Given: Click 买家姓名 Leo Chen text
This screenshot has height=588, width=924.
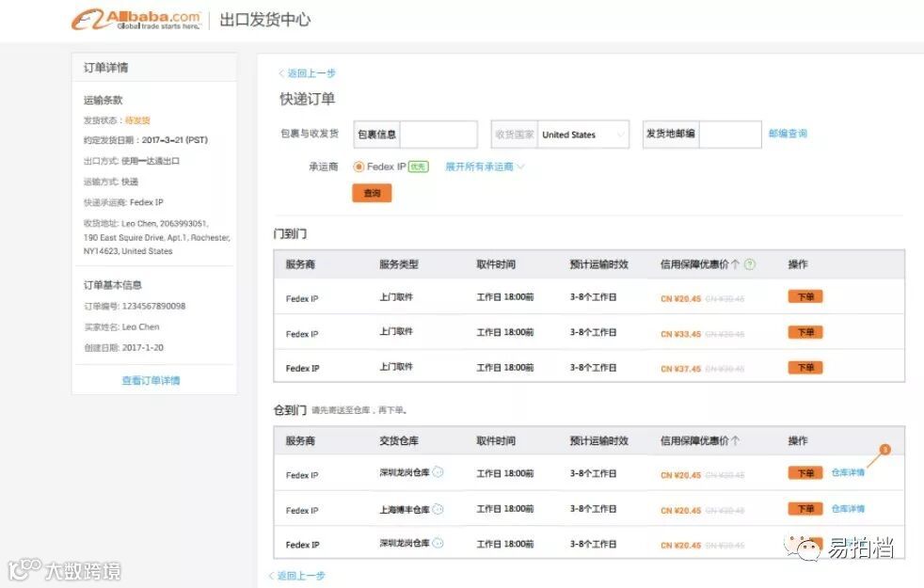Looking at the screenshot, I should 121,327.
